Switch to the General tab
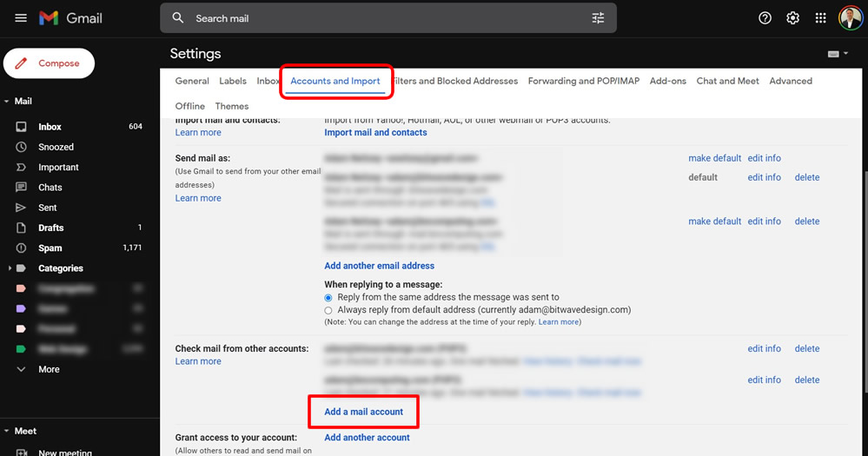The image size is (868, 456). click(192, 81)
